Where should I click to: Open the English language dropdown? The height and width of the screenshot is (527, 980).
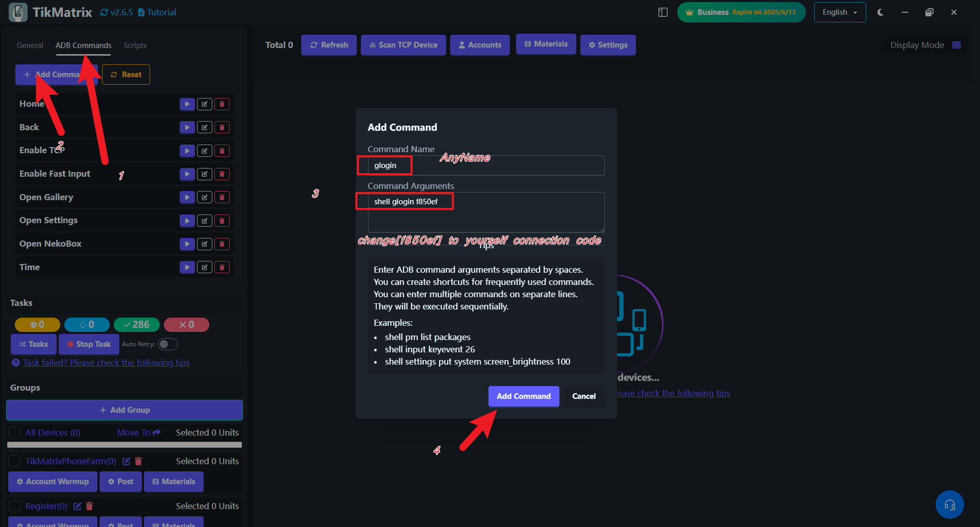click(840, 12)
